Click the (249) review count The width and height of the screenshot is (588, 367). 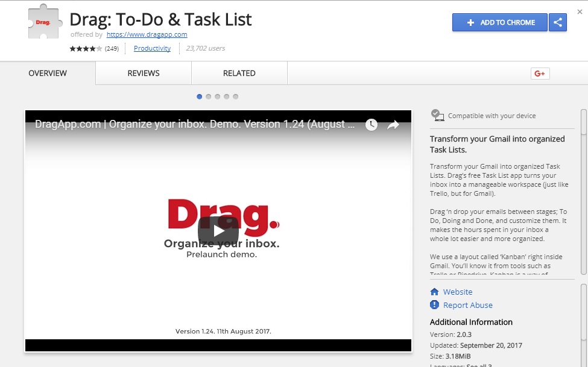coord(112,48)
